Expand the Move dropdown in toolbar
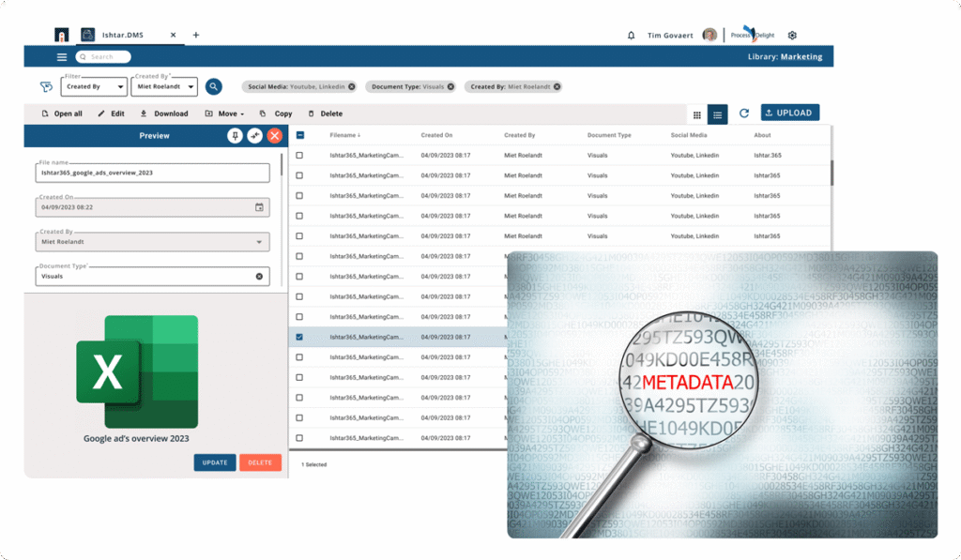 225,114
